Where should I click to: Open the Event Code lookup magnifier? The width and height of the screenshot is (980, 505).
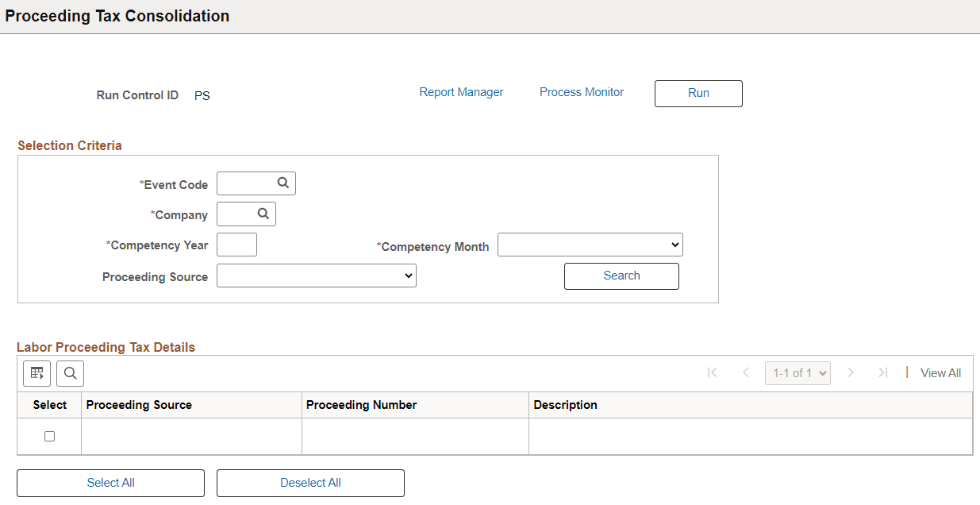[282, 183]
